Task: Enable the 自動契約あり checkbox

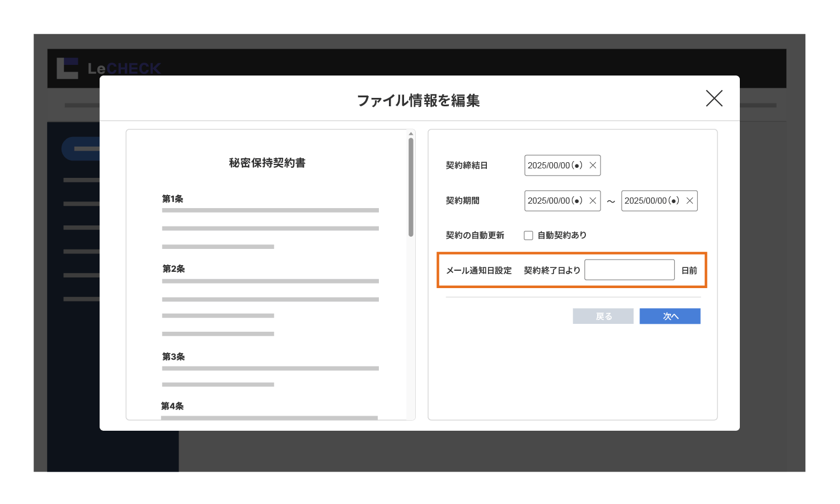Action: coord(528,235)
